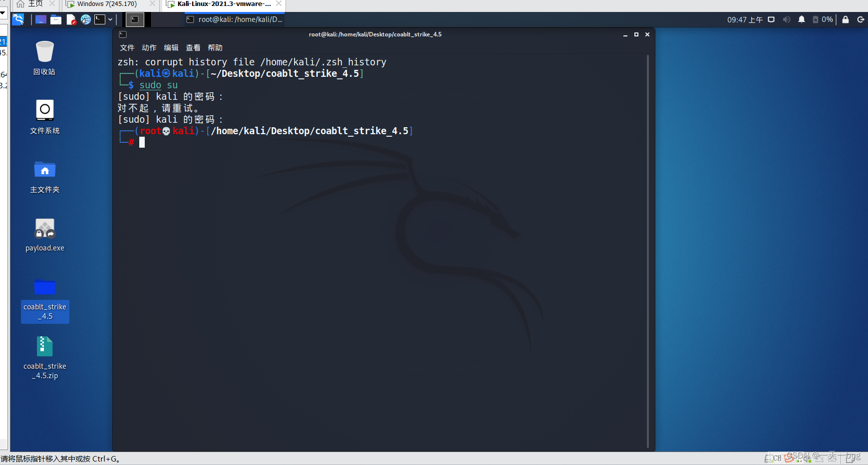
Task: Open the terminal 帮助 menu
Action: pyautogui.click(x=215, y=48)
